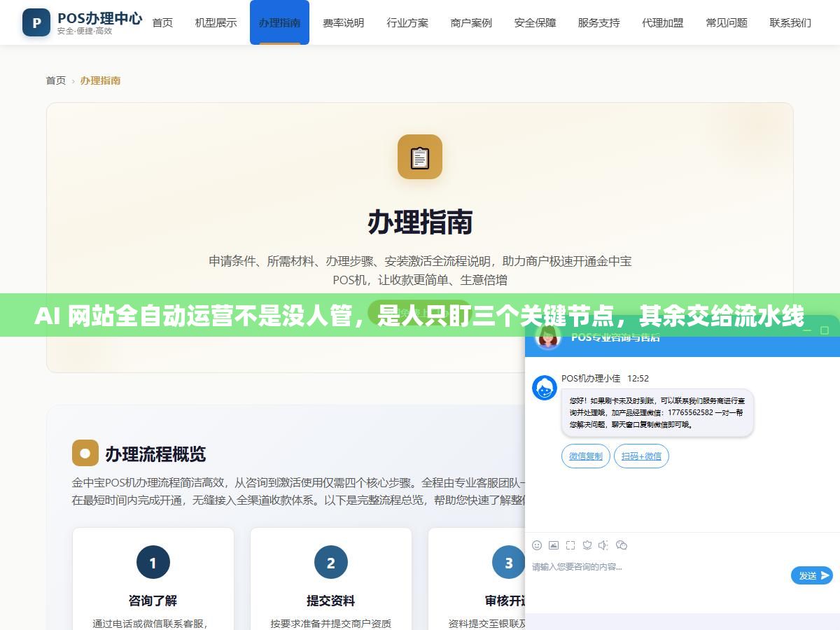This screenshot has width=840, height=630.
Task: Open the 机型展示 nav item
Action: point(216,22)
